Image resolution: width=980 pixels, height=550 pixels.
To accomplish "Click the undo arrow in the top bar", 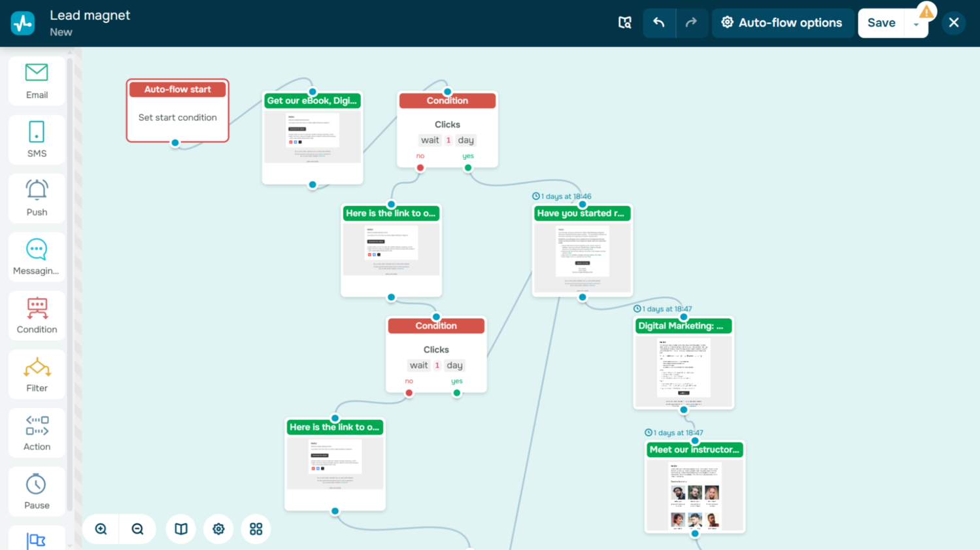I will (x=659, y=22).
